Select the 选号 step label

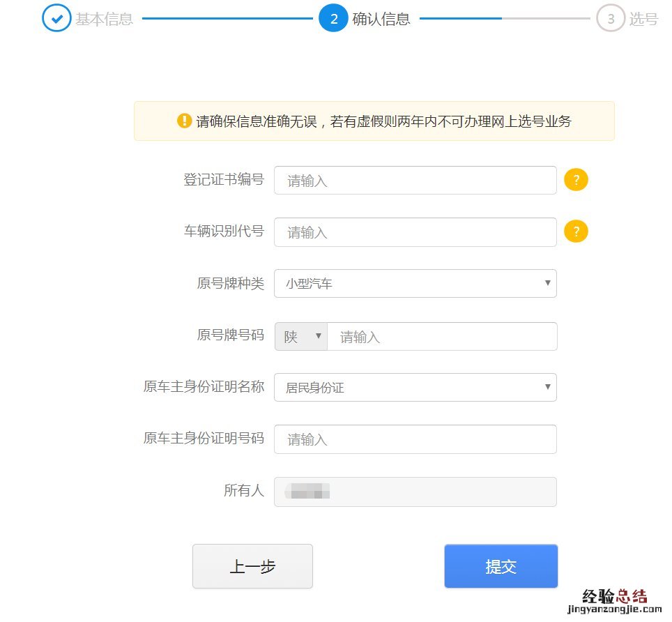click(x=643, y=19)
